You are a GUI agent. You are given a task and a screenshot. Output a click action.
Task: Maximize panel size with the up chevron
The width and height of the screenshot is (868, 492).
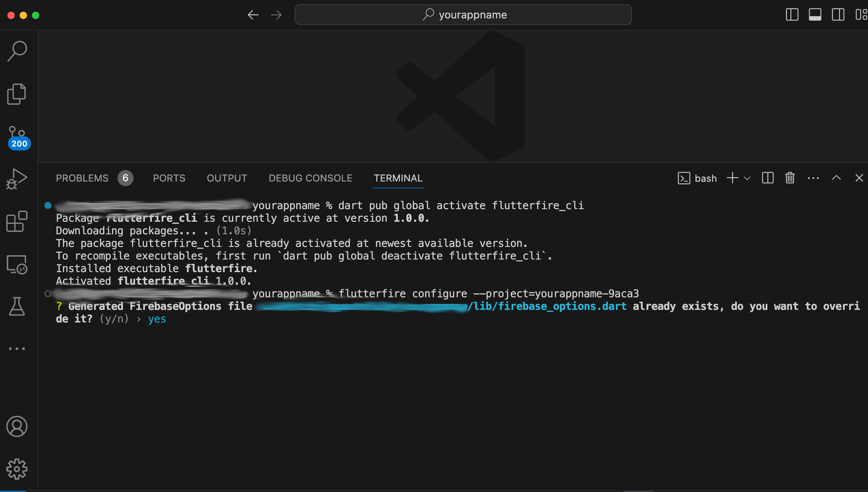tap(836, 178)
